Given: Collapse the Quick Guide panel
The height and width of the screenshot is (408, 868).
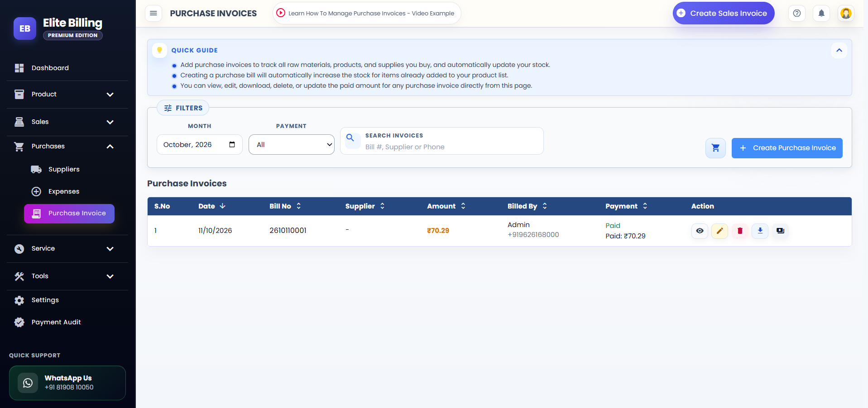Looking at the screenshot, I should tap(839, 50).
